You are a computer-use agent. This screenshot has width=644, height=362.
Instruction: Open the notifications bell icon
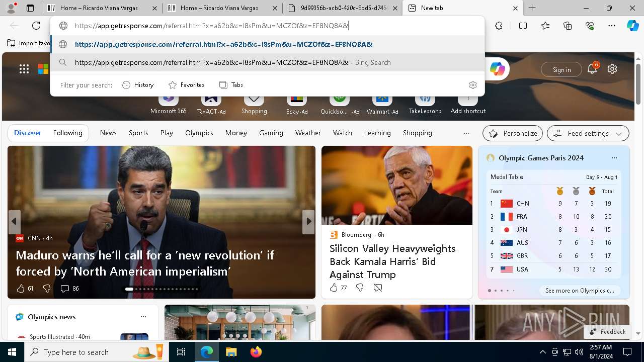592,69
